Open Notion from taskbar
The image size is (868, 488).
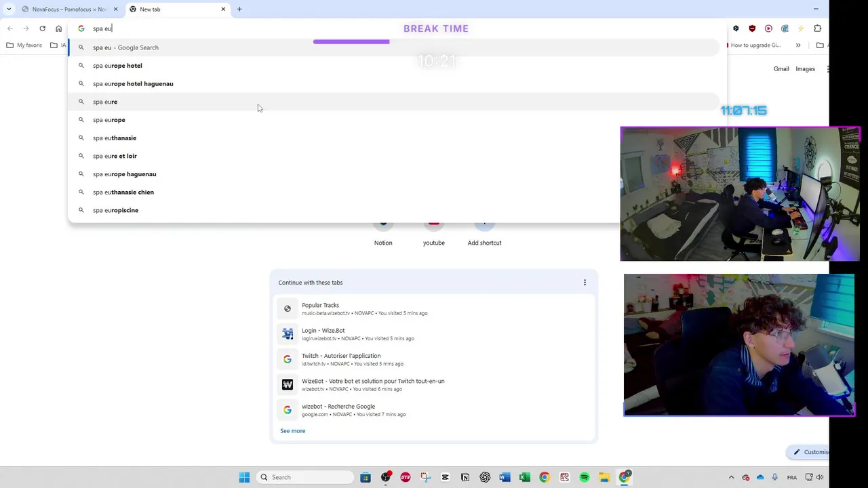click(465, 477)
